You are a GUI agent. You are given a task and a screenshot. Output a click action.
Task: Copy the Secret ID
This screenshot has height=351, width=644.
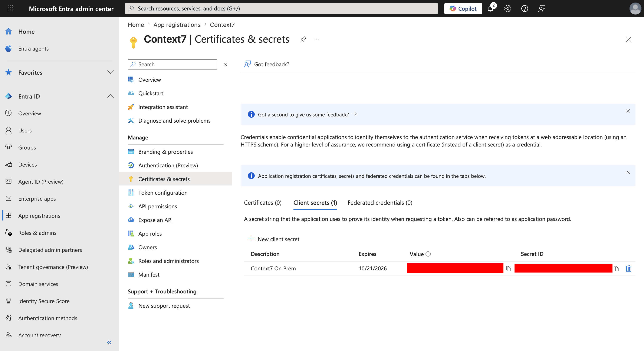[616, 269]
